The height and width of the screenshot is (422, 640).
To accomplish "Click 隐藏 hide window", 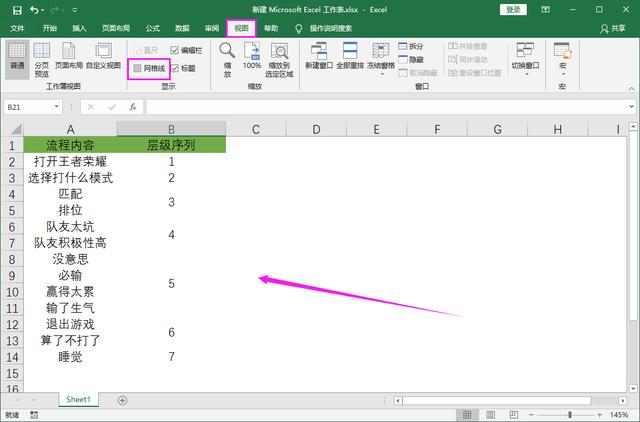I will click(x=411, y=60).
